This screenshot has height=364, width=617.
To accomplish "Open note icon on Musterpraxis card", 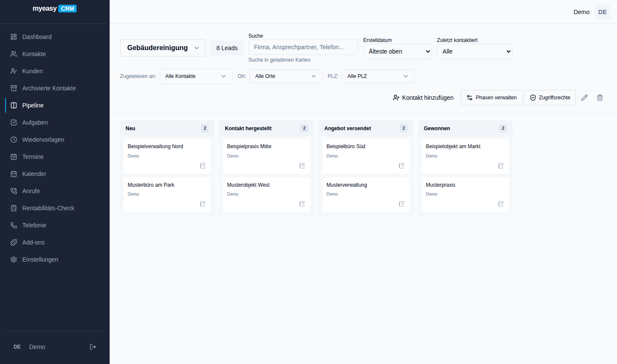I will [x=501, y=204].
